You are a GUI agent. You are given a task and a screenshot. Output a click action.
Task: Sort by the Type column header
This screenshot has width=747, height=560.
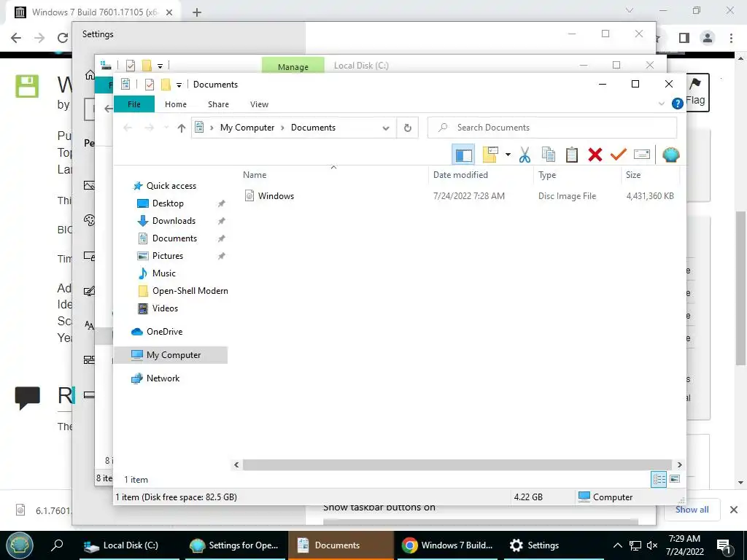pyautogui.click(x=547, y=175)
